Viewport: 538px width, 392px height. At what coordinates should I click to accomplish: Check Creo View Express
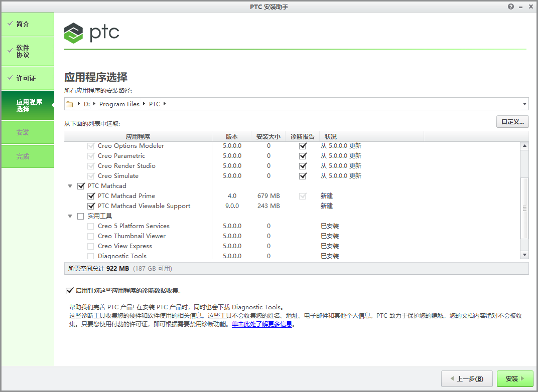point(90,246)
